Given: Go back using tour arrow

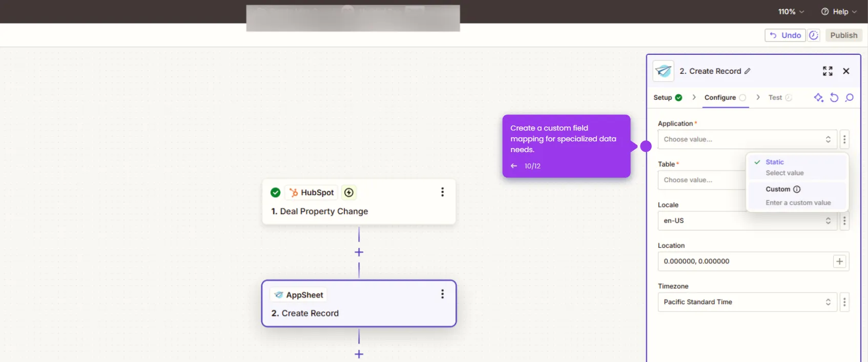Looking at the screenshot, I should (x=514, y=166).
